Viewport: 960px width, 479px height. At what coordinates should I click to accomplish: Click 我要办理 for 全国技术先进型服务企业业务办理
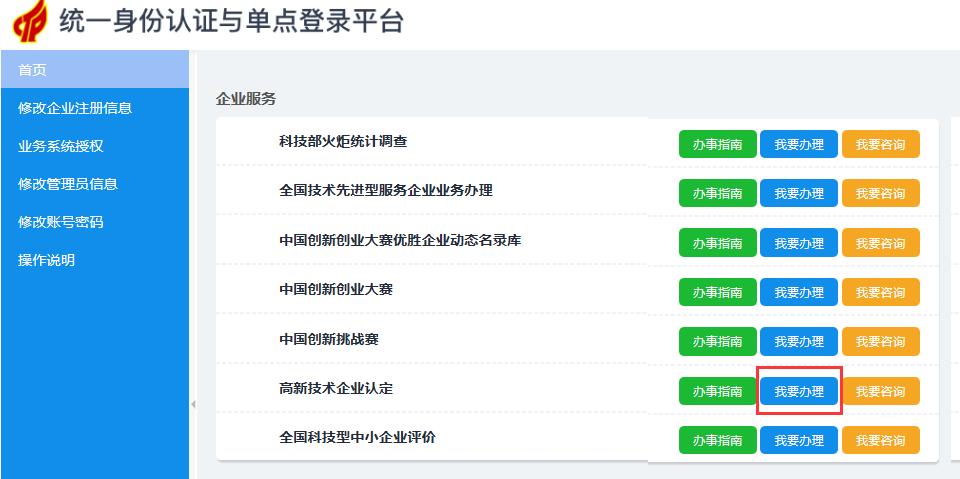pos(799,194)
